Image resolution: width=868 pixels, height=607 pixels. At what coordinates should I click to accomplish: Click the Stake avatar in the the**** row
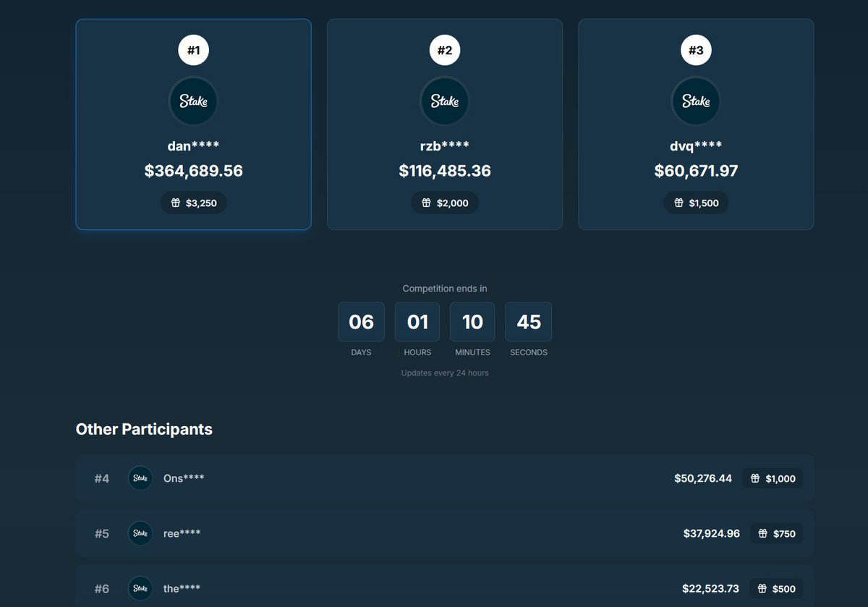point(140,588)
